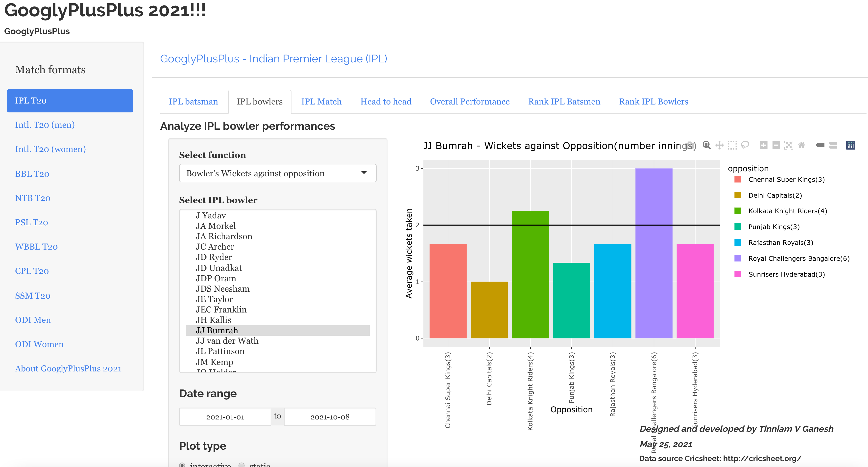Image resolution: width=868 pixels, height=467 pixels.
Task: Open the start date 2021-01-01 picker
Action: click(225, 417)
